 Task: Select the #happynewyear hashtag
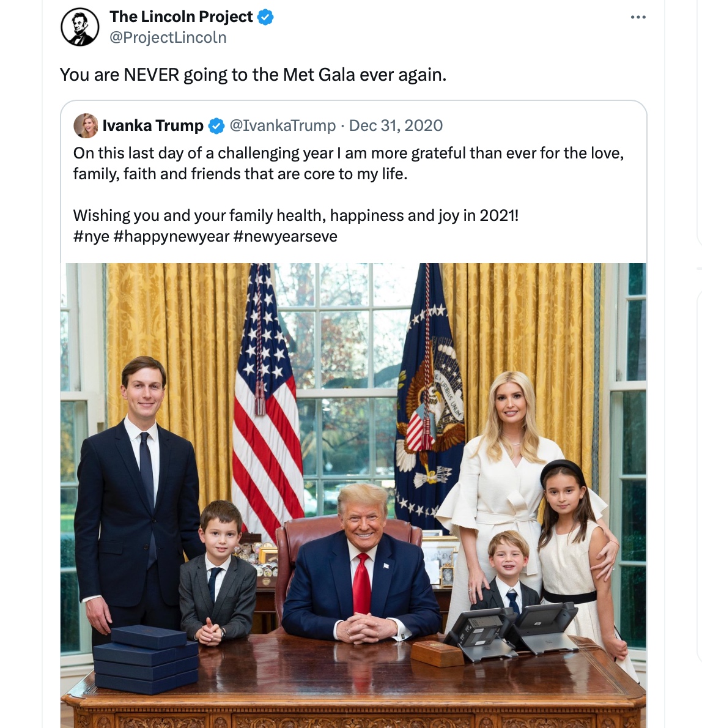tap(171, 236)
